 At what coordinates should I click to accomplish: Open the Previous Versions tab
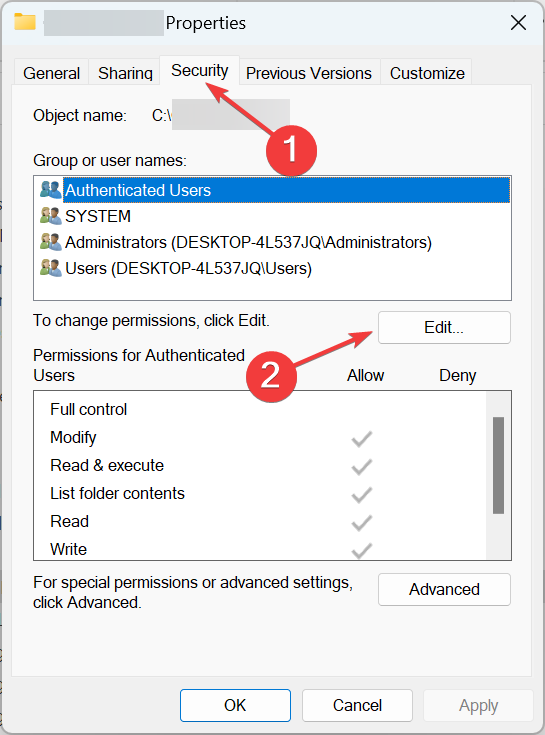click(309, 73)
